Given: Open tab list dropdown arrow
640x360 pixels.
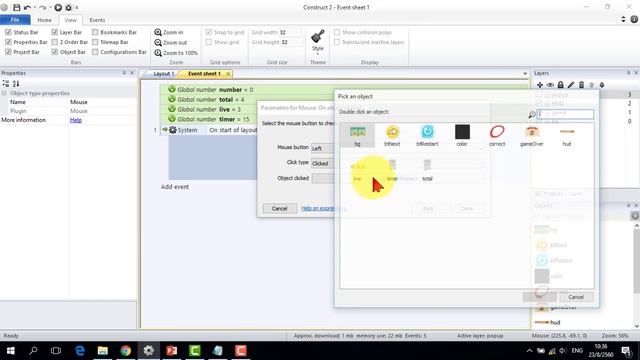Looking at the screenshot, I should tap(525, 74).
